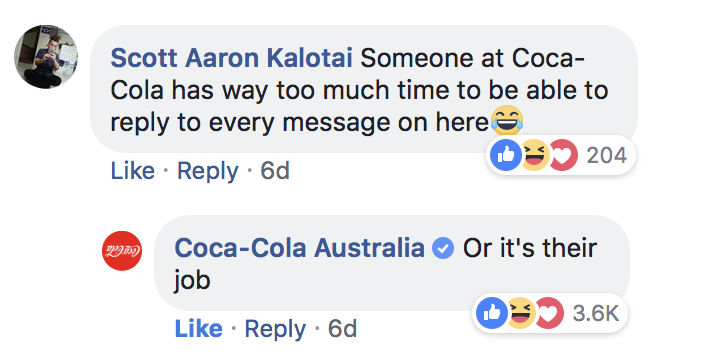Open Scott Aaron Kalotai's profile name link
The height and width of the screenshot is (364, 708).
click(x=231, y=58)
